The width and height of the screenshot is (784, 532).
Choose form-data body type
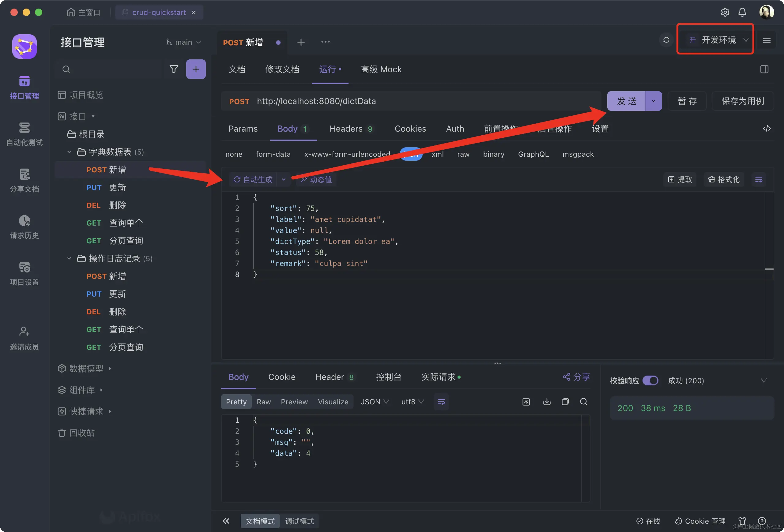click(x=273, y=154)
